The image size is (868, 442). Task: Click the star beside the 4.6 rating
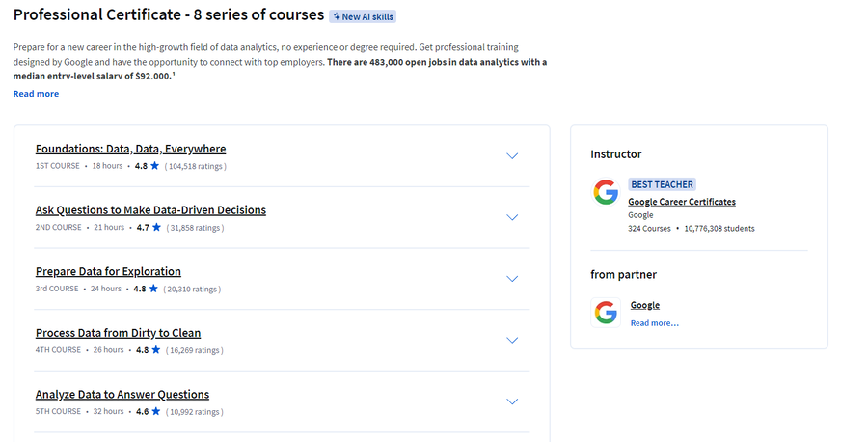tap(156, 411)
